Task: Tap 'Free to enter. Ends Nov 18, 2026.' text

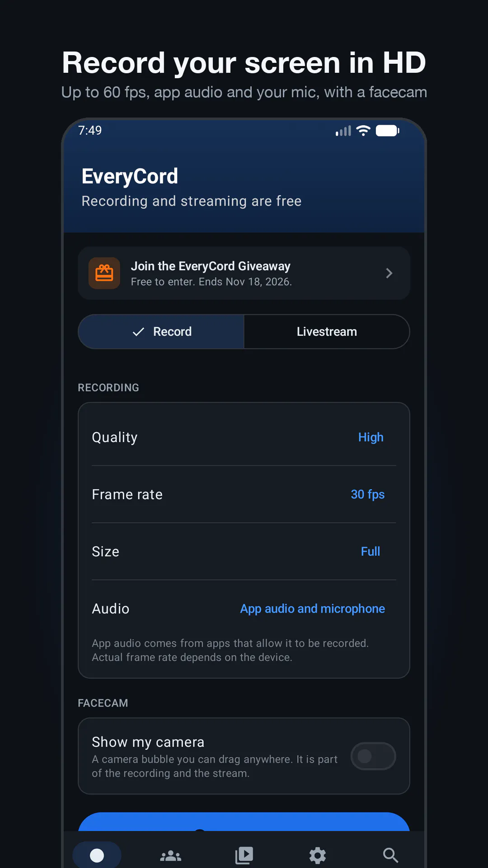Action: tap(211, 282)
